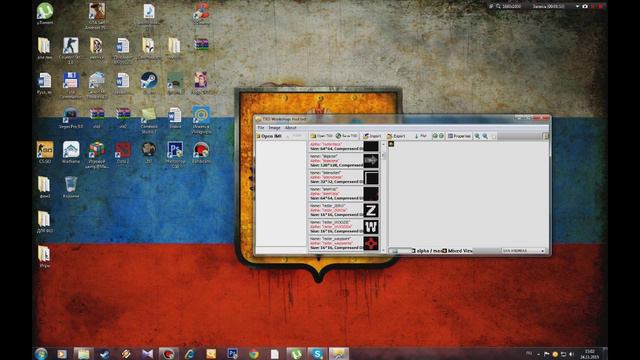Click the icon at the toolbar's far right
The width and height of the screenshot is (640, 360).
546,136
